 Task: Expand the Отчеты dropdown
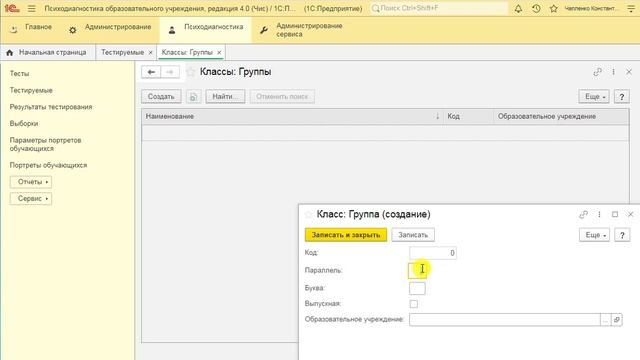(x=31, y=182)
